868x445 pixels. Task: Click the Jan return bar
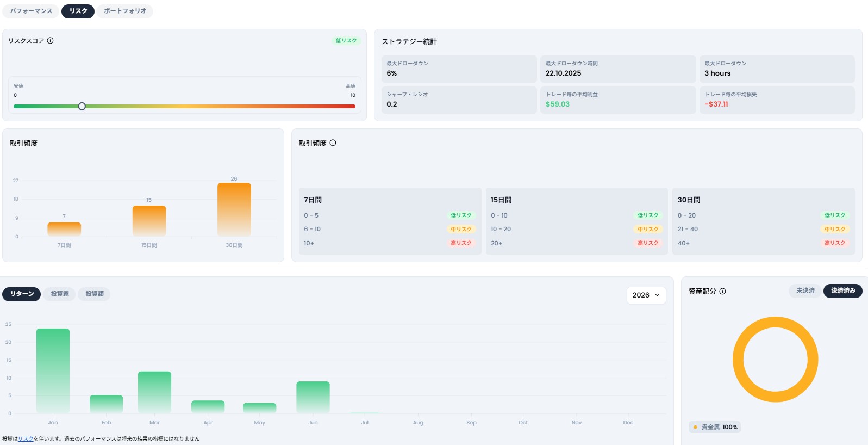click(53, 370)
